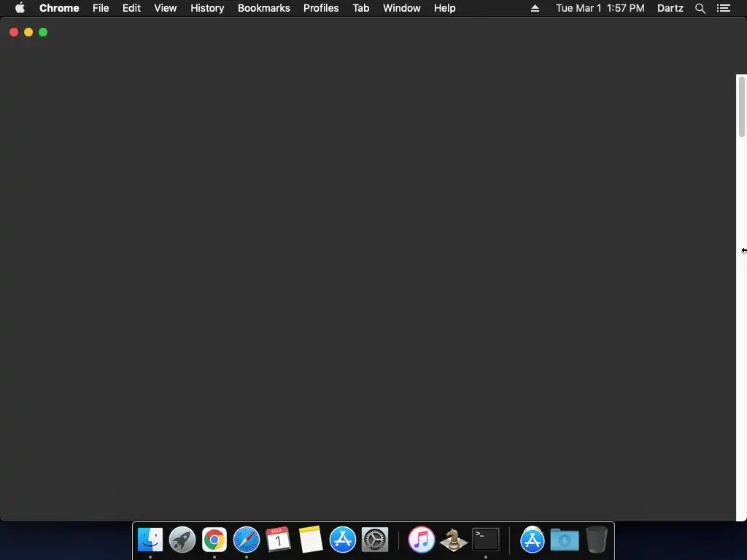Open the Bookmarks menu
The image size is (747, 560).
click(264, 8)
